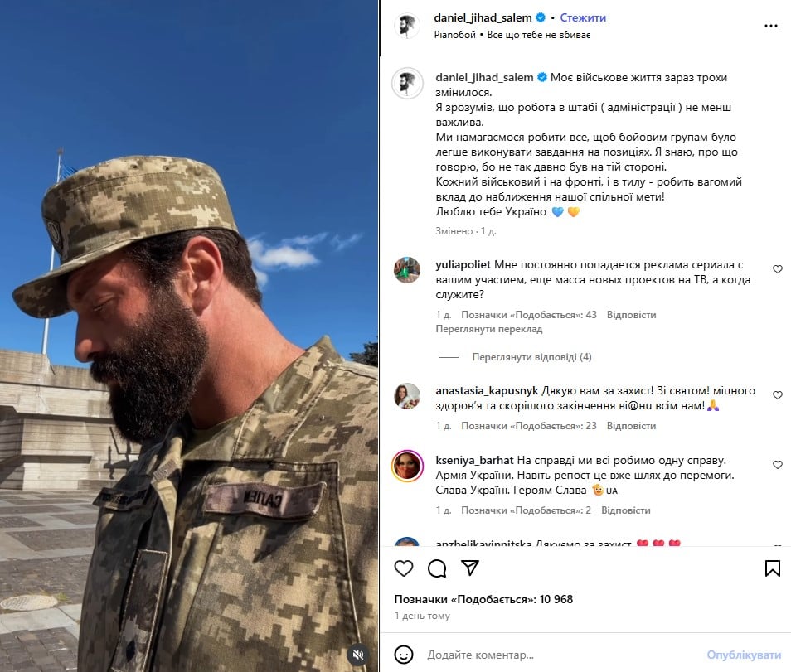This screenshot has width=791, height=672.
Task: Open the Pianoбой audio link
Action: pos(454,35)
